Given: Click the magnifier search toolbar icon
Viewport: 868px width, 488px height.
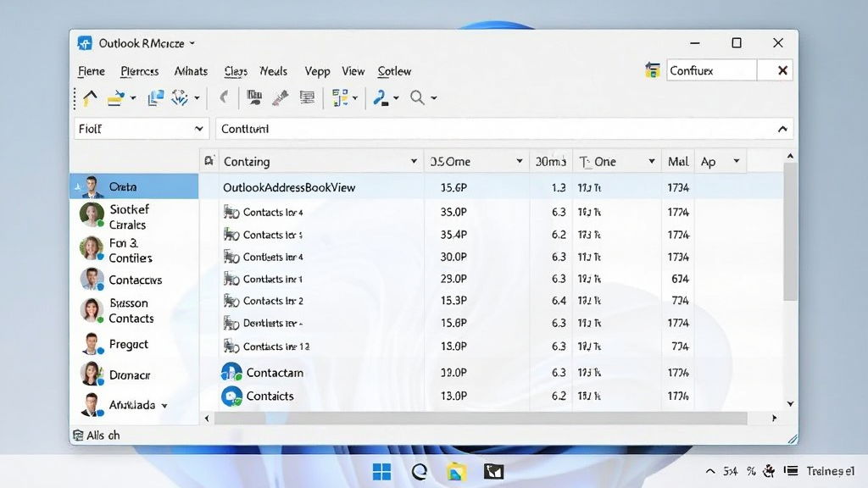Looking at the screenshot, I should click(417, 98).
